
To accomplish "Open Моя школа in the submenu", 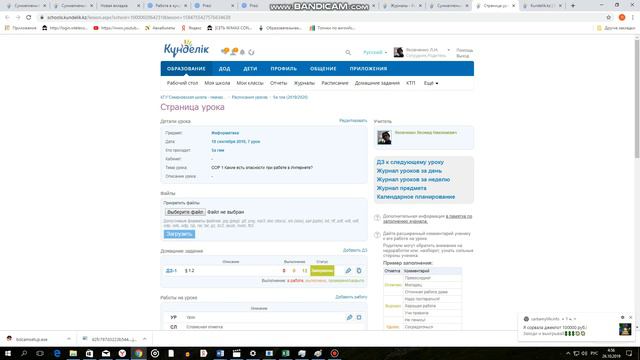I will (217, 83).
